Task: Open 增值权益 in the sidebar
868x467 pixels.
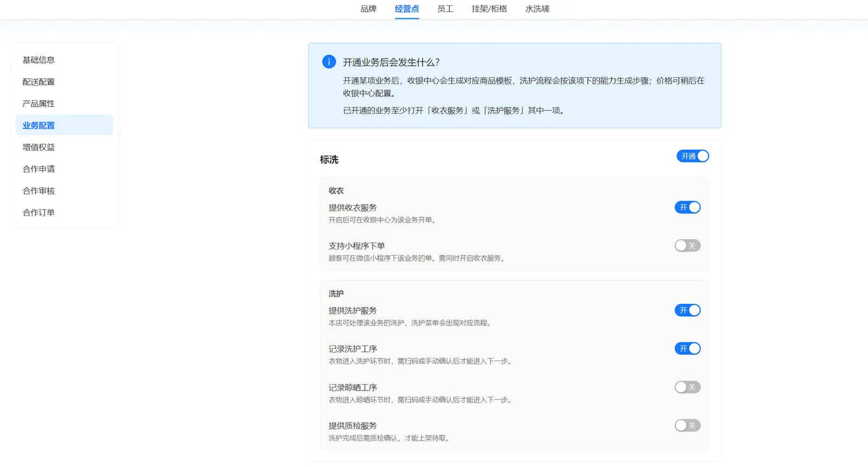Action: [x=65, y=147]
